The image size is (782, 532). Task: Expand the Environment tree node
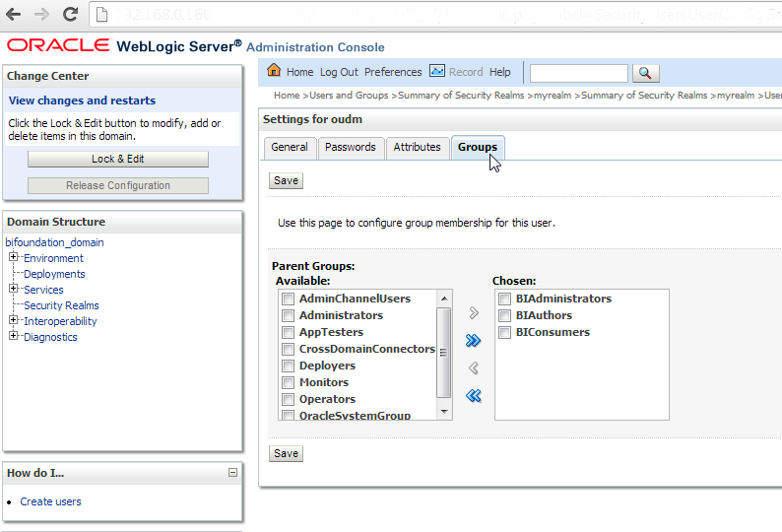pyautogui.click(x=14, y=257)
